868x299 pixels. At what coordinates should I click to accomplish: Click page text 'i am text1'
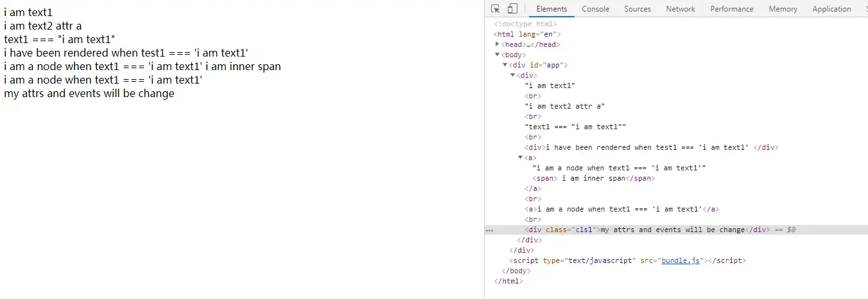(28, 12)
